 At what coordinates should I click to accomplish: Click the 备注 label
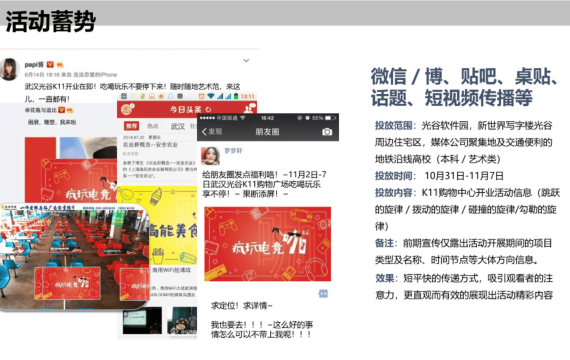click(x=384, y=243)
